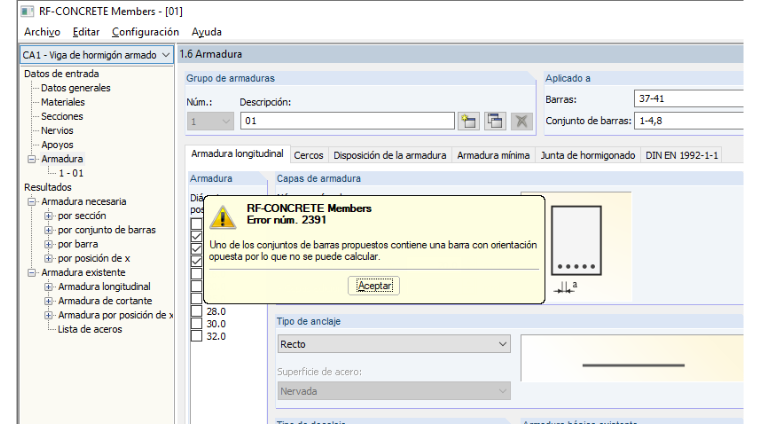Open the Ayuda menu
Image resolution: width=760 pixels, height=424 pixels.
coord(206,32)
